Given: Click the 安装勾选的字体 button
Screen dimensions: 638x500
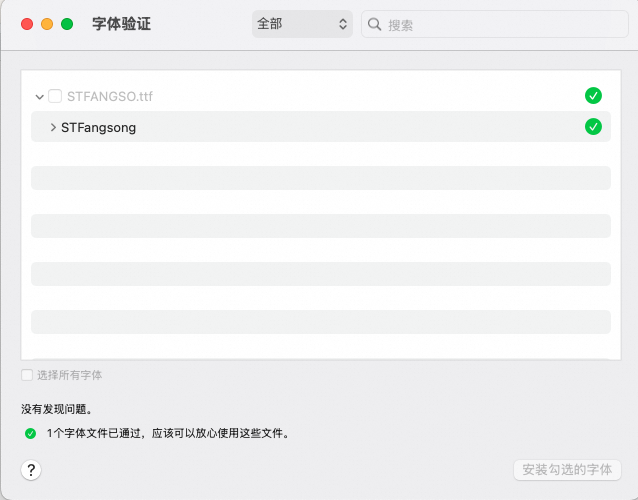Looking at the screenshot, I should 567,470.
